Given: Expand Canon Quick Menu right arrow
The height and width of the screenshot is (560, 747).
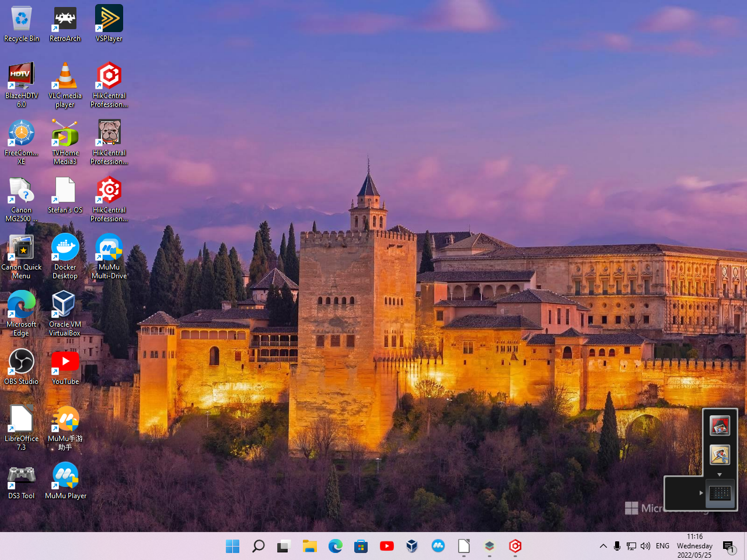Looking at the screenshot, I should [701, 493].
